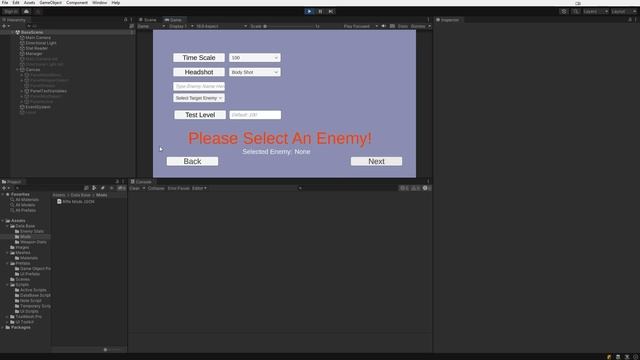Select the Enemy Stats folder
The image size is (640, 360).
(32, 231)
